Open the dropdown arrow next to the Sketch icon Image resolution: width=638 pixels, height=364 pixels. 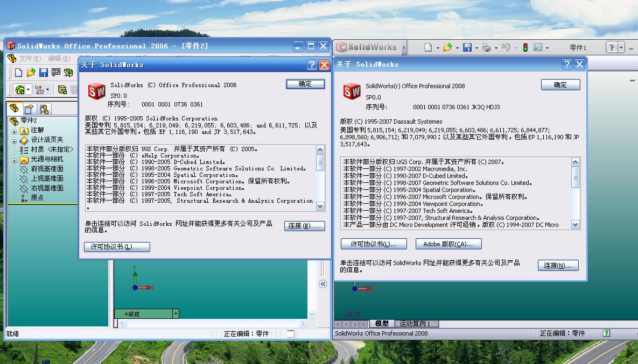click(47, 89)
